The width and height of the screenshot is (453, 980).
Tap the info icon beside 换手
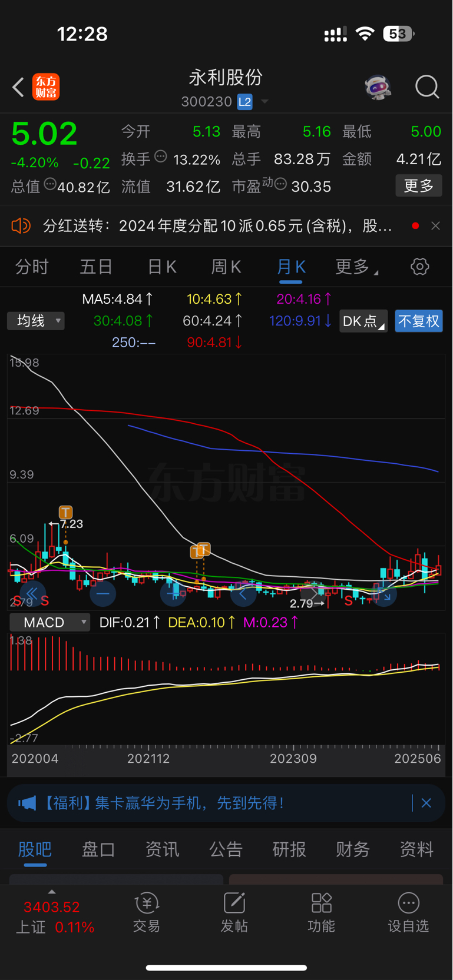coord(161,157)
